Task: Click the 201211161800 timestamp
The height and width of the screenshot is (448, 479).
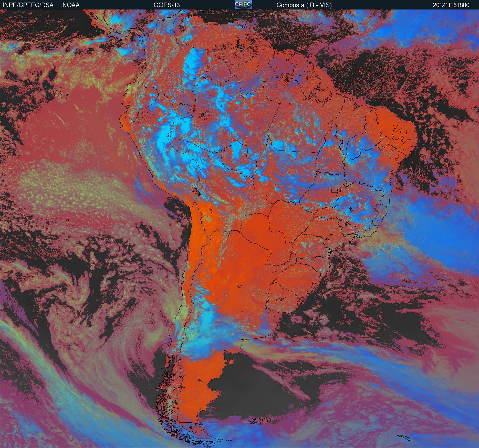Action: click(451, 5)
